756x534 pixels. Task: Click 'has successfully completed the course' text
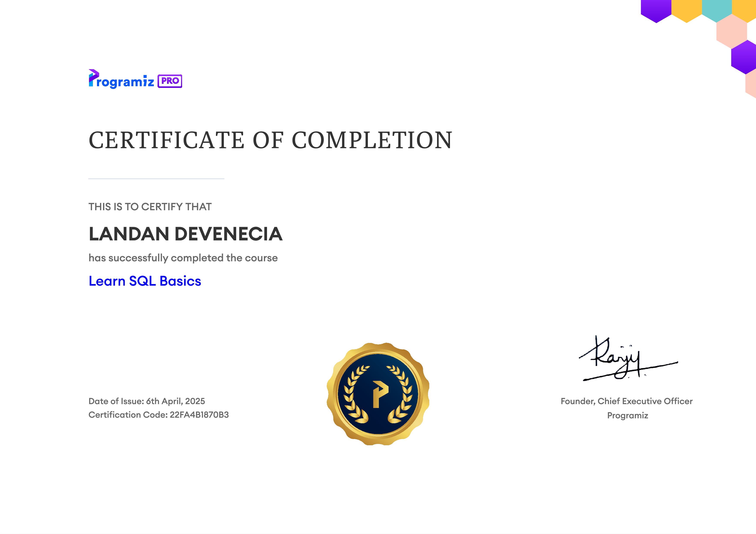tap(183, 258)
